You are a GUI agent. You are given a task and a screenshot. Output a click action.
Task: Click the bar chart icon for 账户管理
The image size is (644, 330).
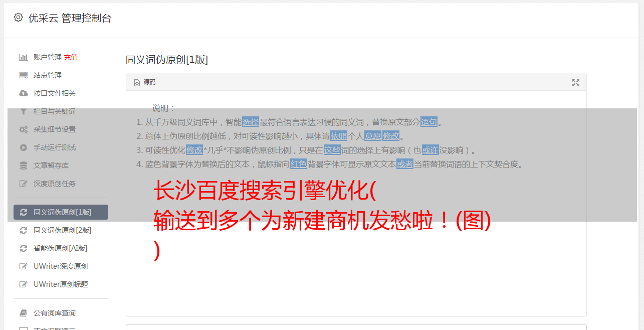pos(23,57)
